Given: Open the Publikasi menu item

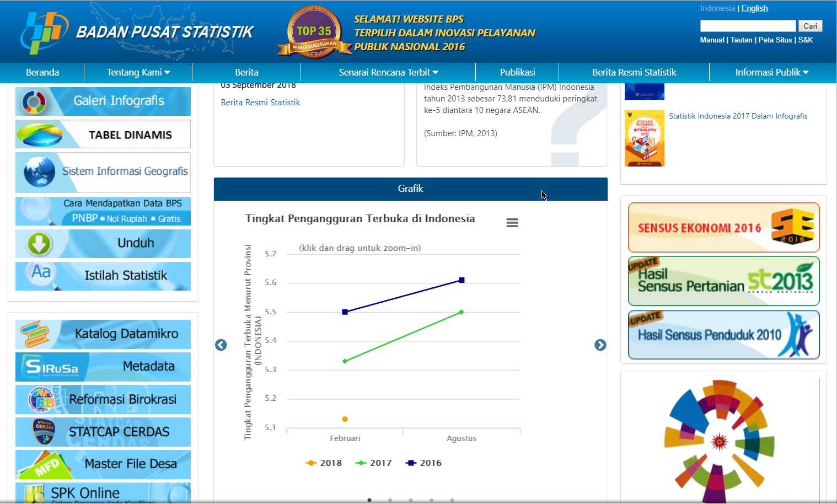Looking at the screenshot, I should click(x=517, y=72).
